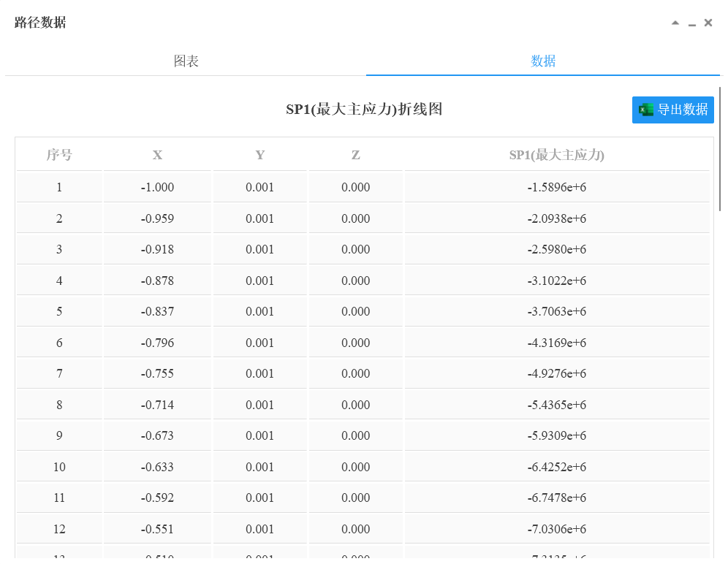Close the 路径数据 panel
This screenshot has height=564, width=728.
708,23
